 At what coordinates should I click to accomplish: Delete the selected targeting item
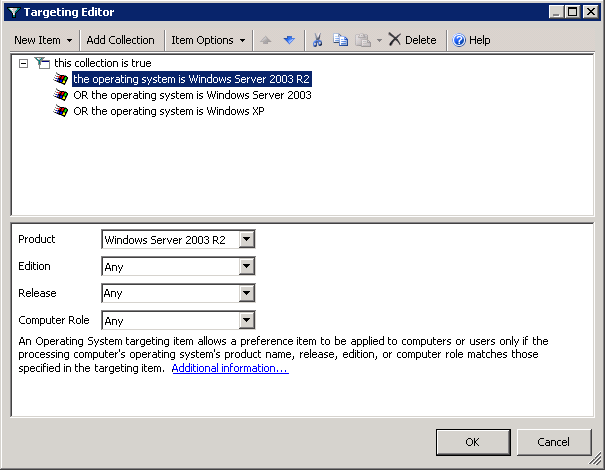click(x=412, y=40)
